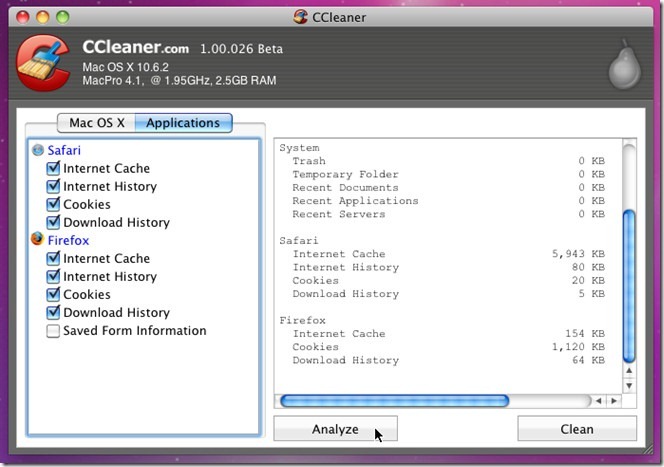Click the yellow minimize window button
664x467 pixels.
tap(43, 17)
